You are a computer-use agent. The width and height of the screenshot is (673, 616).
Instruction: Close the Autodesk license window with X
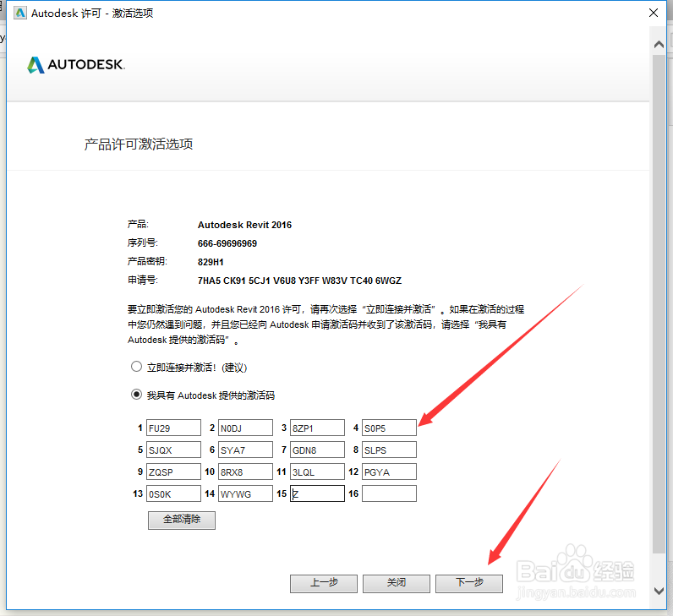coord(654,13)
